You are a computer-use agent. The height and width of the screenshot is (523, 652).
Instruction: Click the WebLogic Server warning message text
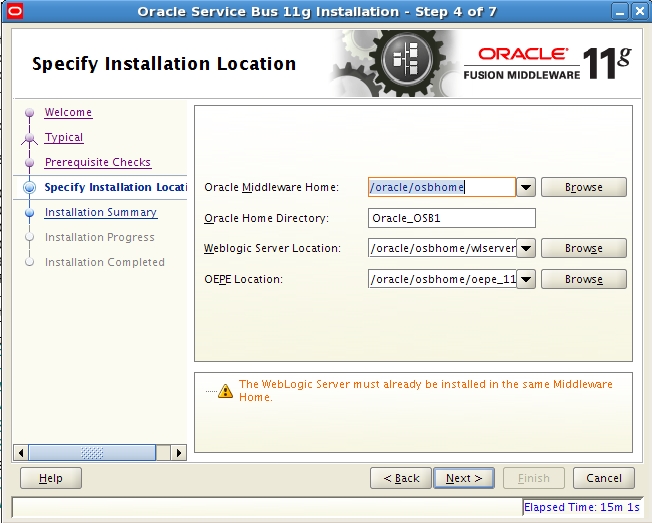pos(425,390)
